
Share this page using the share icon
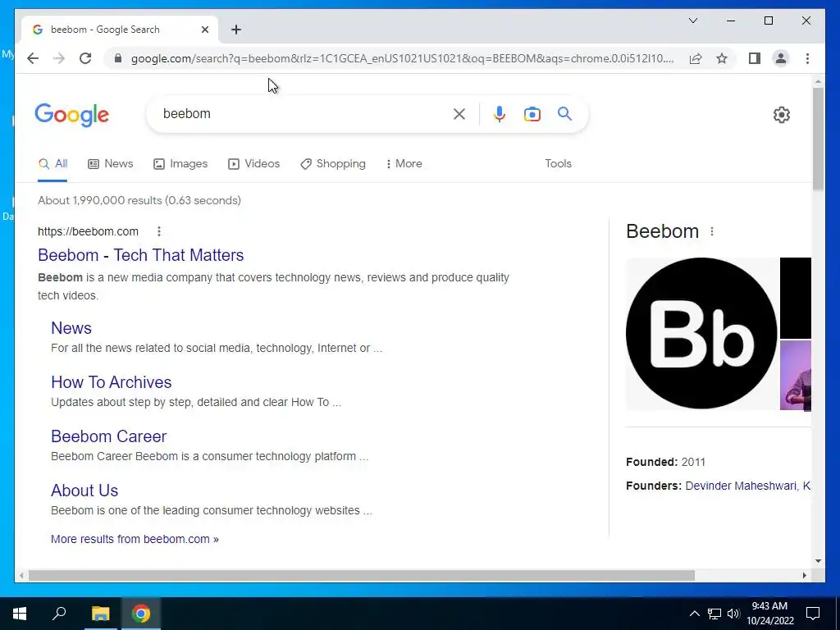tap(696, 58)
